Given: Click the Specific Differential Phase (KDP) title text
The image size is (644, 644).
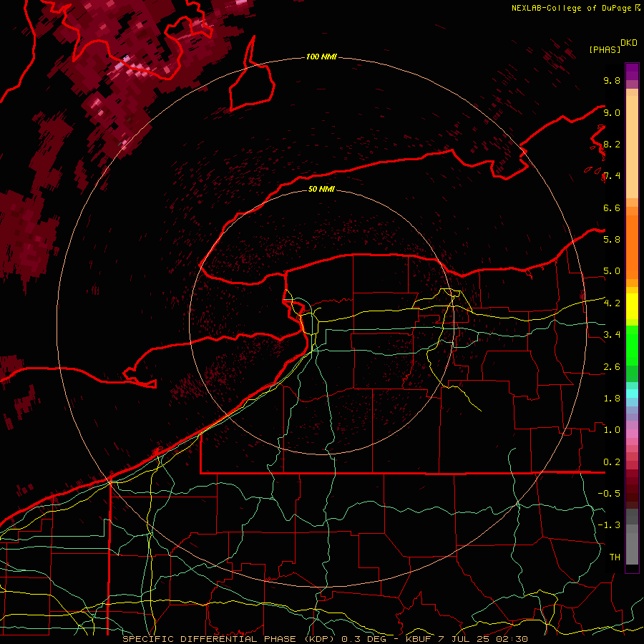Looking at the screenshot, I should coord(230,639).
